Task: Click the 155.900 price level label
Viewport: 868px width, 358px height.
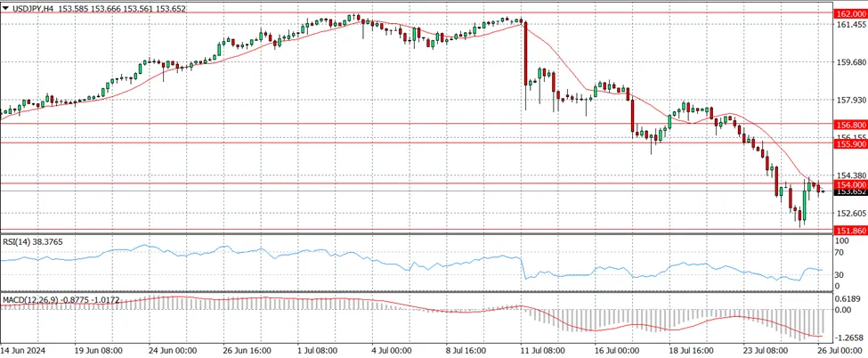Action: pos(849,143)
